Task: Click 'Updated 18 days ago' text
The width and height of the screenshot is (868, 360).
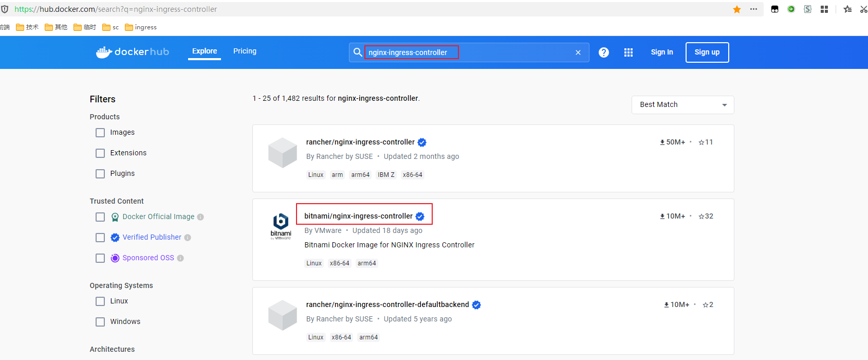Action: [x=387, y=230]
